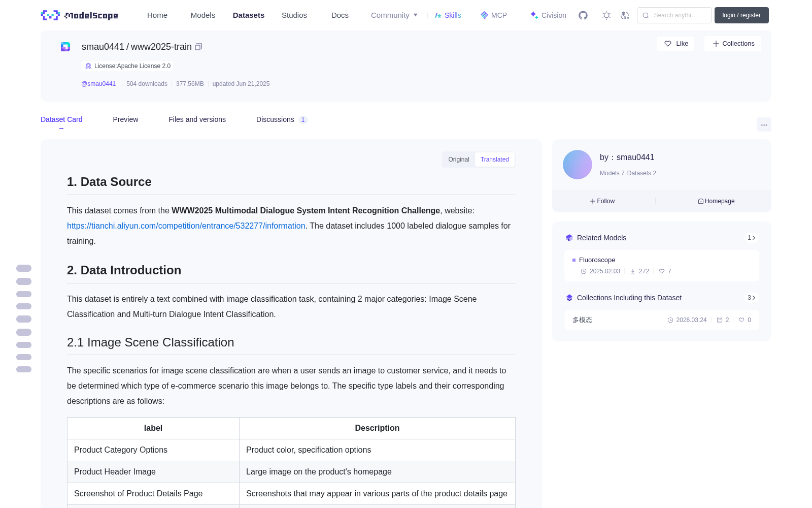The image size is (812, 508).
Task: Open the Dataset Card tab
Action: tap(61, 119)
